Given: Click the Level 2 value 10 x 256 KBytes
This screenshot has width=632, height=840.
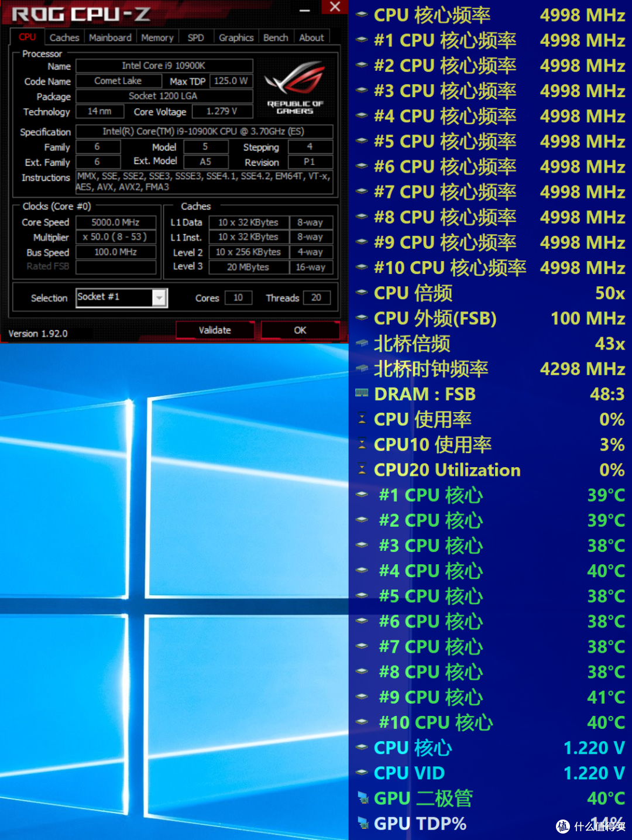Looking at the screenshot, I should (248, 252).
